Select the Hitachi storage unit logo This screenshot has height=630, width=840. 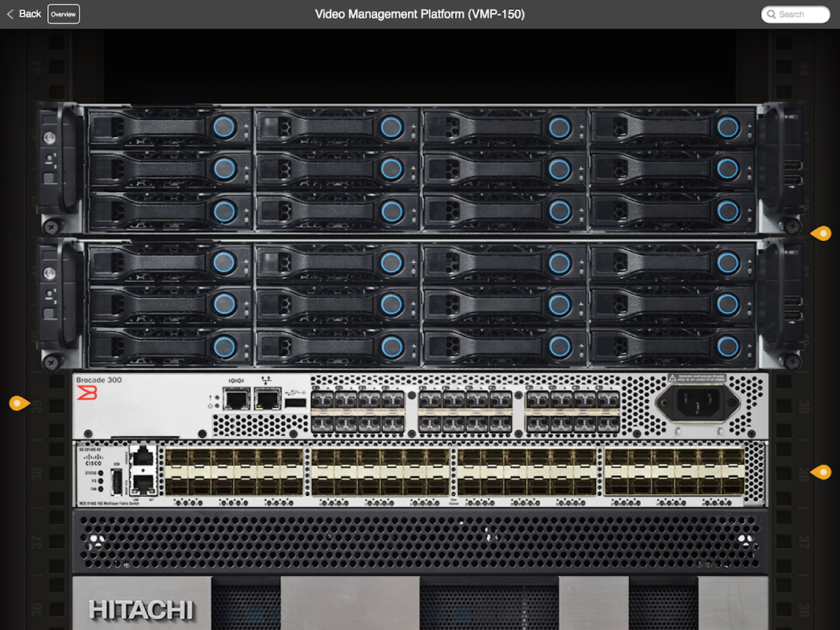(x=141, y=610)
